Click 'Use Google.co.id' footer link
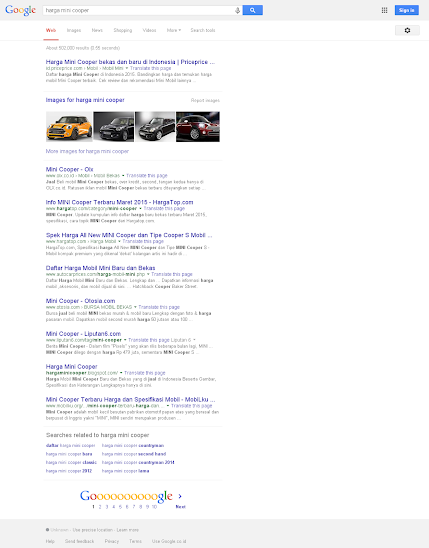The width and height of the screenshot is (429, 548). [169, 541]
